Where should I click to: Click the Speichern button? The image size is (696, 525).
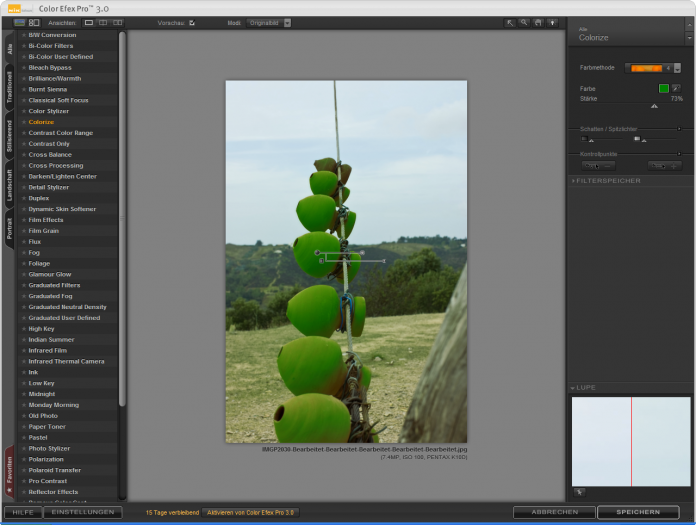(x=637, y=512)
